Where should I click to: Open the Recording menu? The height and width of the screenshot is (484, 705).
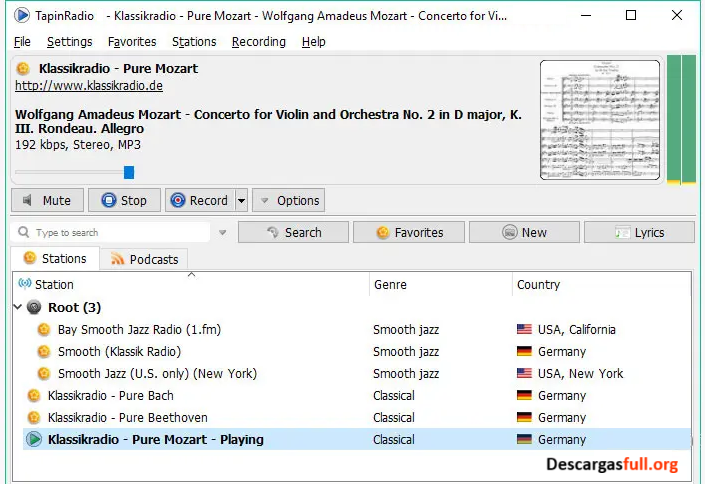click(259, 42)
